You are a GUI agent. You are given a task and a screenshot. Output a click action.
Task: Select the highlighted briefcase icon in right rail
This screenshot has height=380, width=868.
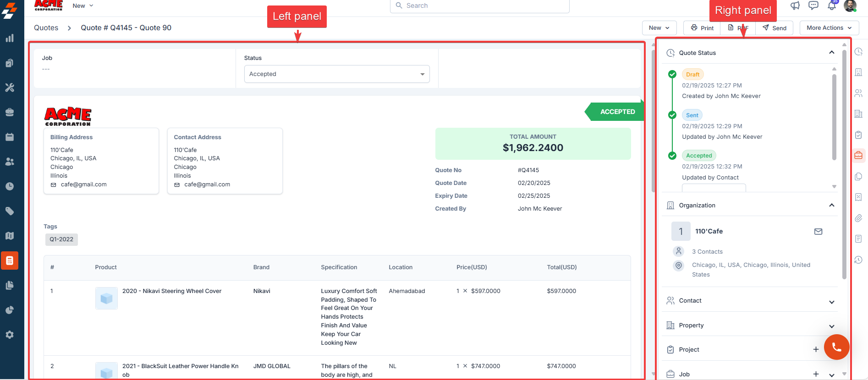coord(858,156)
